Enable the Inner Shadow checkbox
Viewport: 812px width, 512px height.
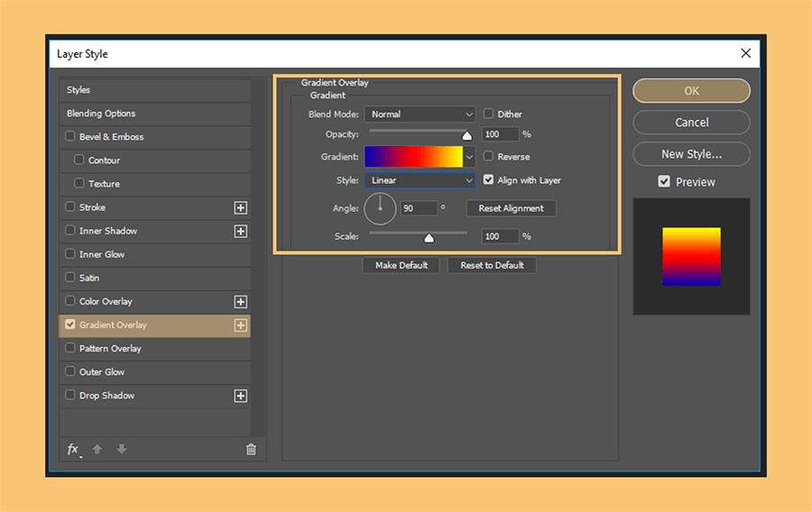point(70,230)
